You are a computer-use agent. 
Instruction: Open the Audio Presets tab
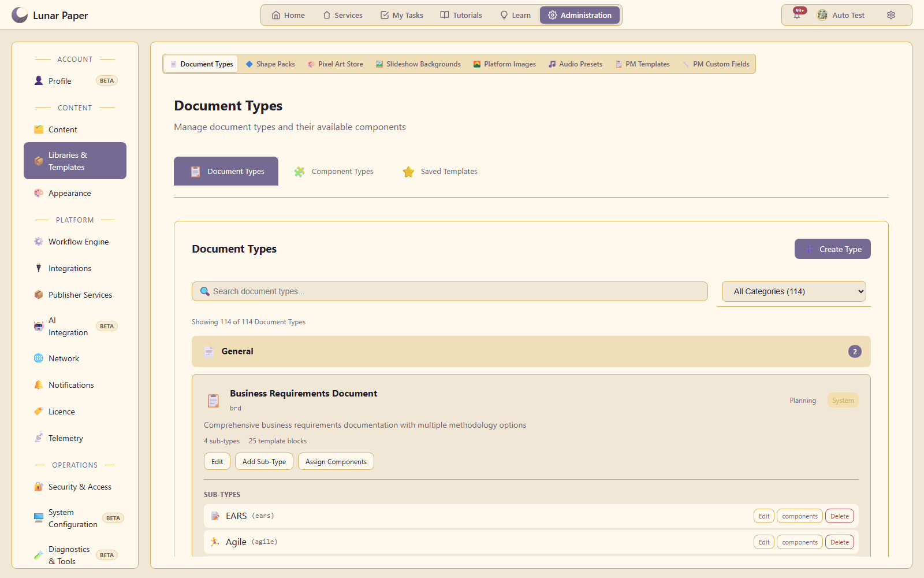[575, 64]
